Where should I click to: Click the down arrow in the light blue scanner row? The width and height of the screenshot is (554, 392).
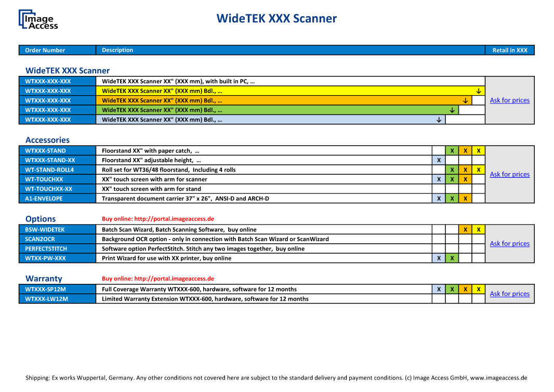point(439,120)
